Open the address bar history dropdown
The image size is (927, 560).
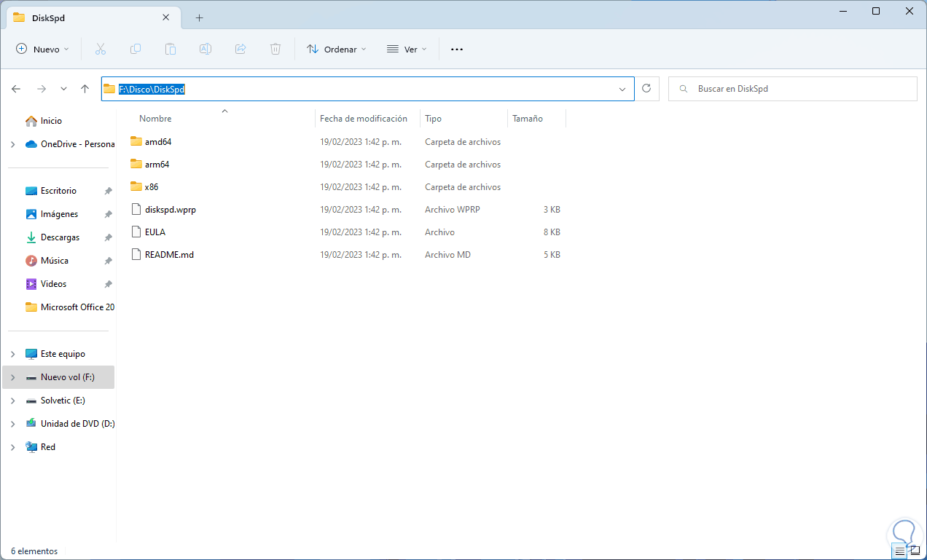622,89
